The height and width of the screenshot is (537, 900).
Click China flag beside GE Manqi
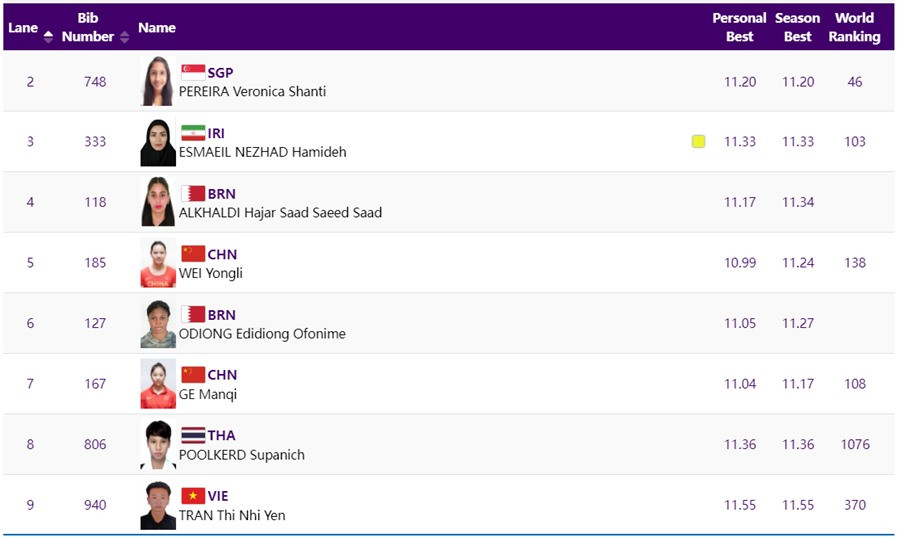pyautogui.click(x=193, y=375)
